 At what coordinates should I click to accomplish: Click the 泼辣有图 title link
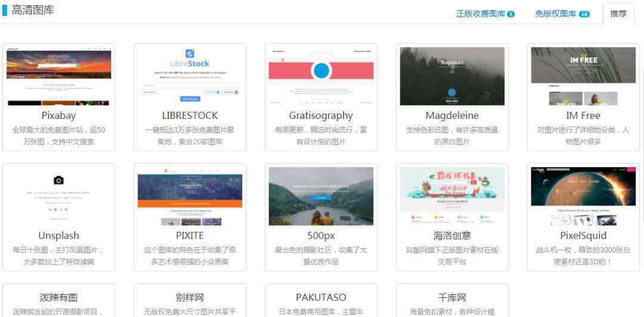[58, 297]
